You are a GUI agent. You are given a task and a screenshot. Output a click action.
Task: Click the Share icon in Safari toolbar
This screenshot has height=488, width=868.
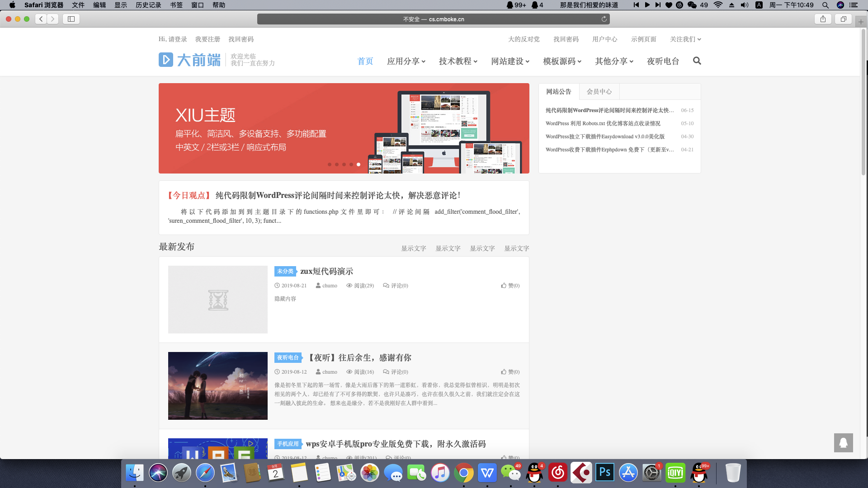tap(823, 19)
